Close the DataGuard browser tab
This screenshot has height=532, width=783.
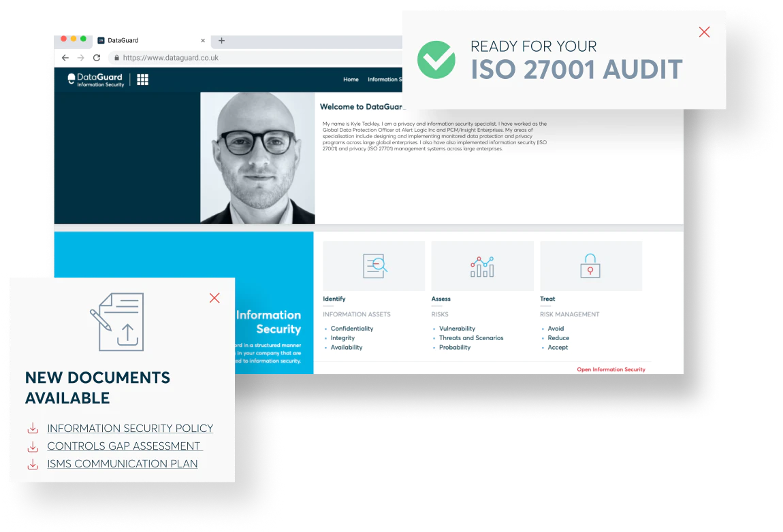point(203,40)
